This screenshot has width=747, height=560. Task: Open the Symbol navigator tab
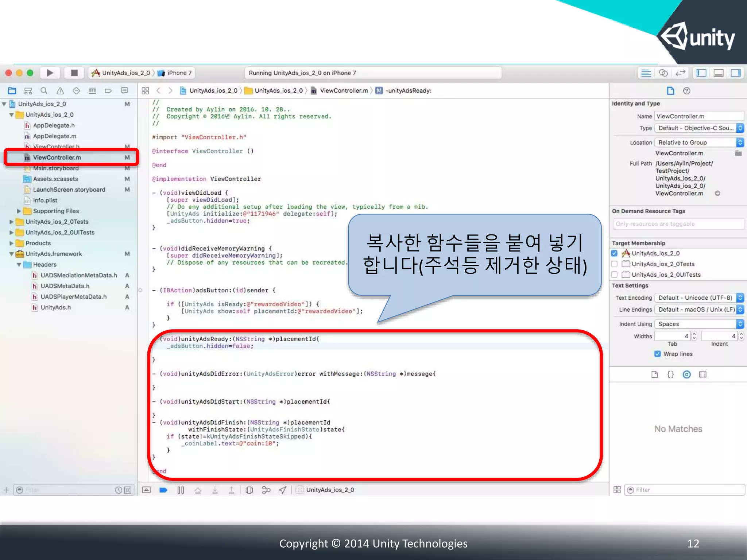[x=28, y=90]
